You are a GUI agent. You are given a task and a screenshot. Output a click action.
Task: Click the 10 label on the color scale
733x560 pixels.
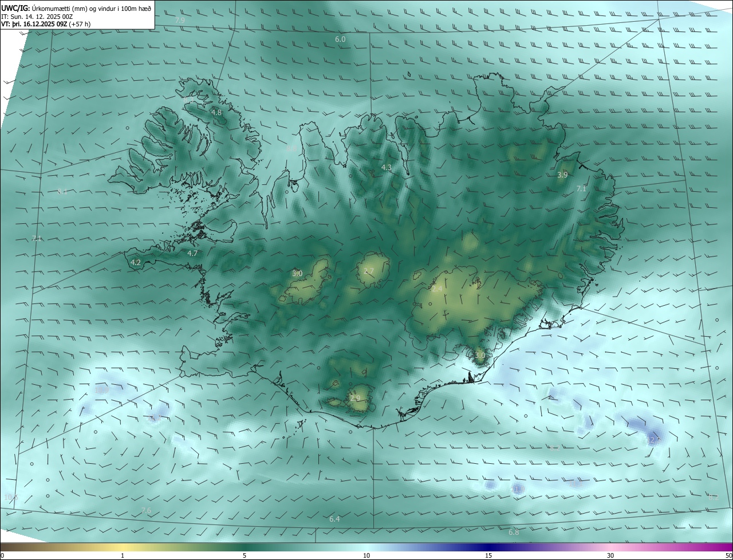(x=366, y=555)
